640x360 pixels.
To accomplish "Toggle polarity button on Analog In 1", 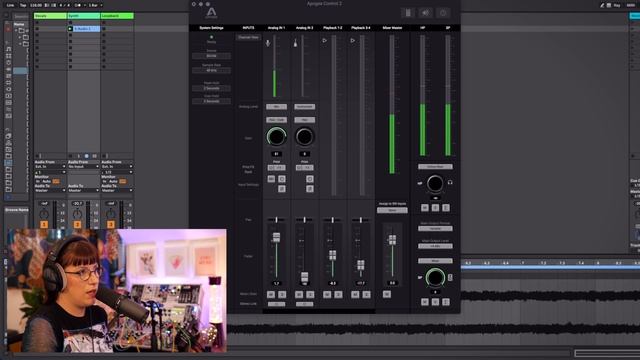I will tap(282, 179).
